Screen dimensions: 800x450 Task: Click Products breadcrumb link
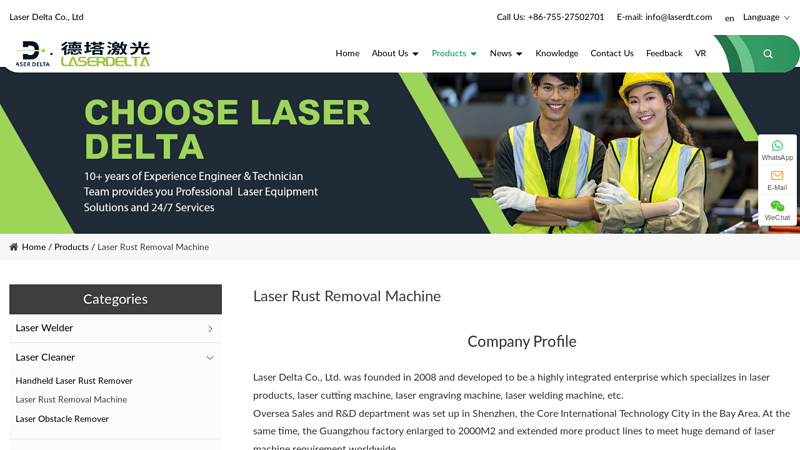click(71, 247)
